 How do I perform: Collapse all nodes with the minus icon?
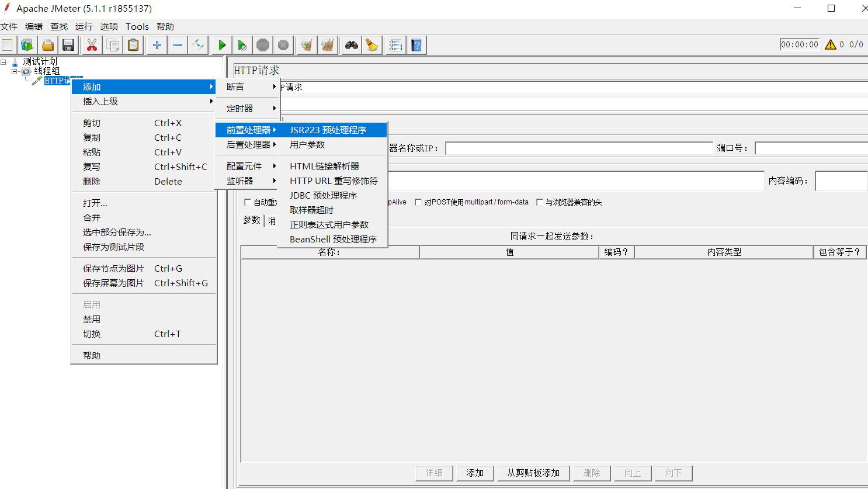coord(178,45)
